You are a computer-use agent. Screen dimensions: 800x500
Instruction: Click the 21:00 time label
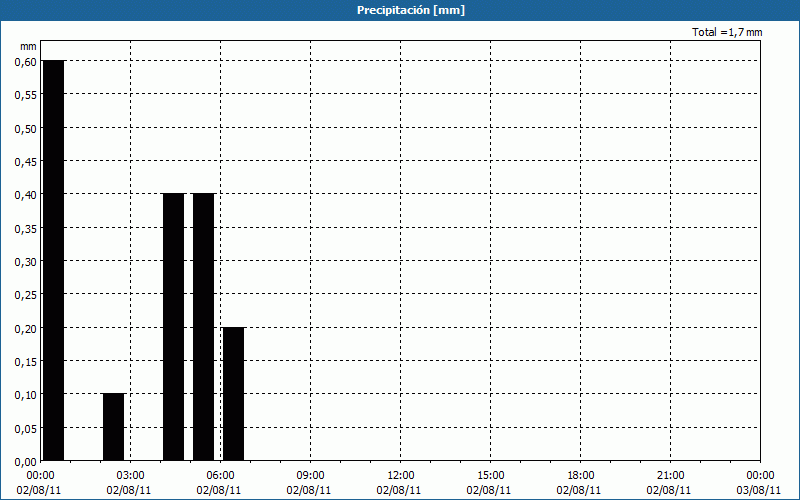[670, 476]
